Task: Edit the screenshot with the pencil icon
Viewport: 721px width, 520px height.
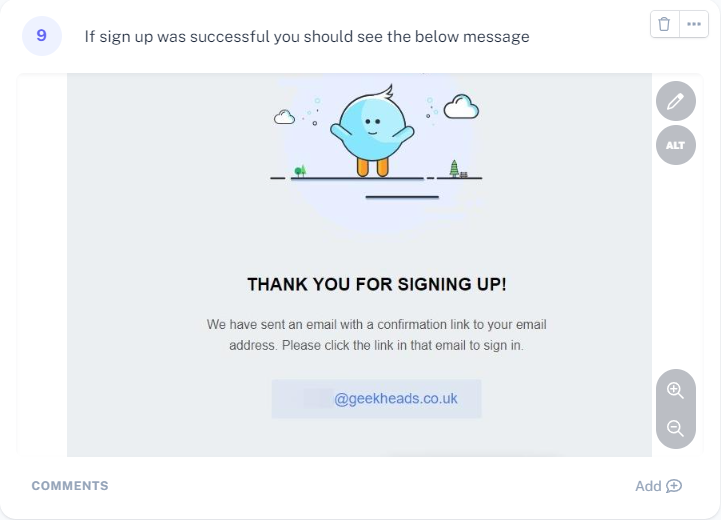Action: click(x=676, y=101)
